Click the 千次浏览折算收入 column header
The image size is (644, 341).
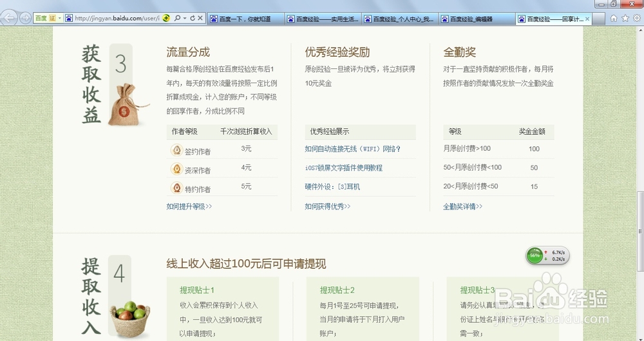[x=246, y=132]
